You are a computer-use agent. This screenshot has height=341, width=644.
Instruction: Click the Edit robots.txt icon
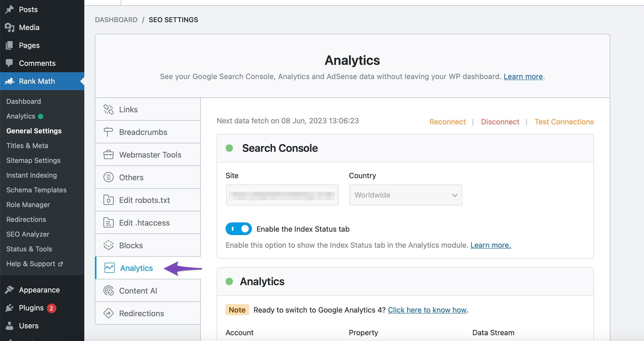coord(107,199)
